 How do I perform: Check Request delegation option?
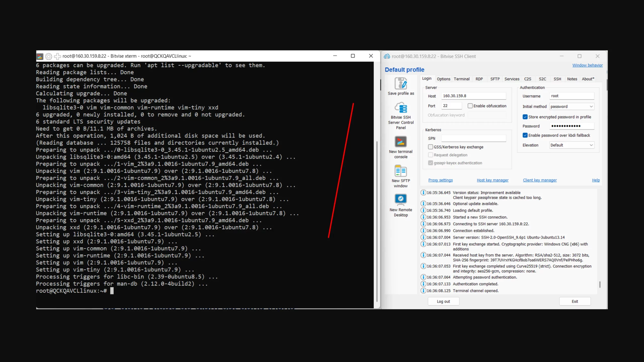430,155
